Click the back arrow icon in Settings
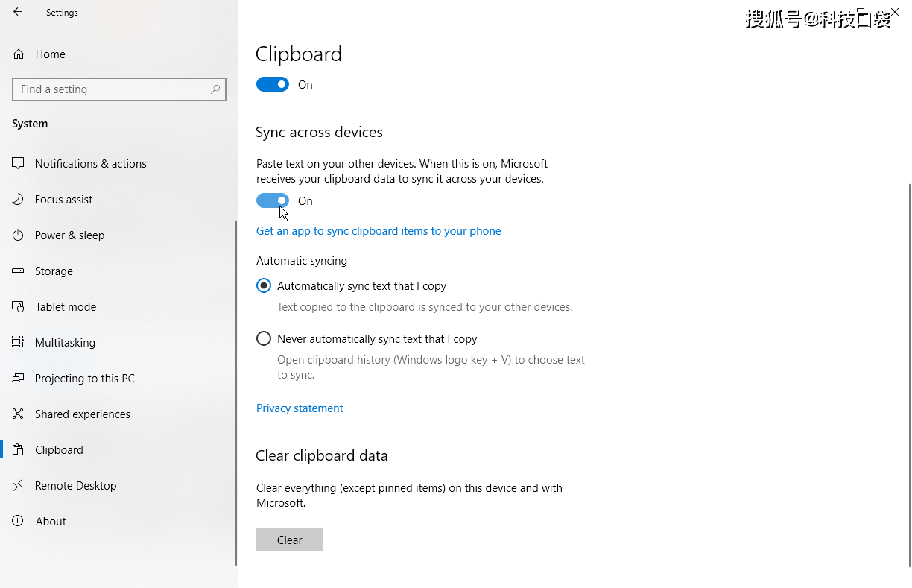Screen dimensions: 912x588 coord(18,12)
